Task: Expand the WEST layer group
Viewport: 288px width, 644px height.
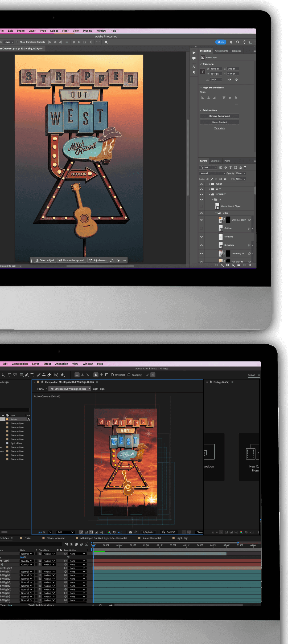Action: point(209,184)
